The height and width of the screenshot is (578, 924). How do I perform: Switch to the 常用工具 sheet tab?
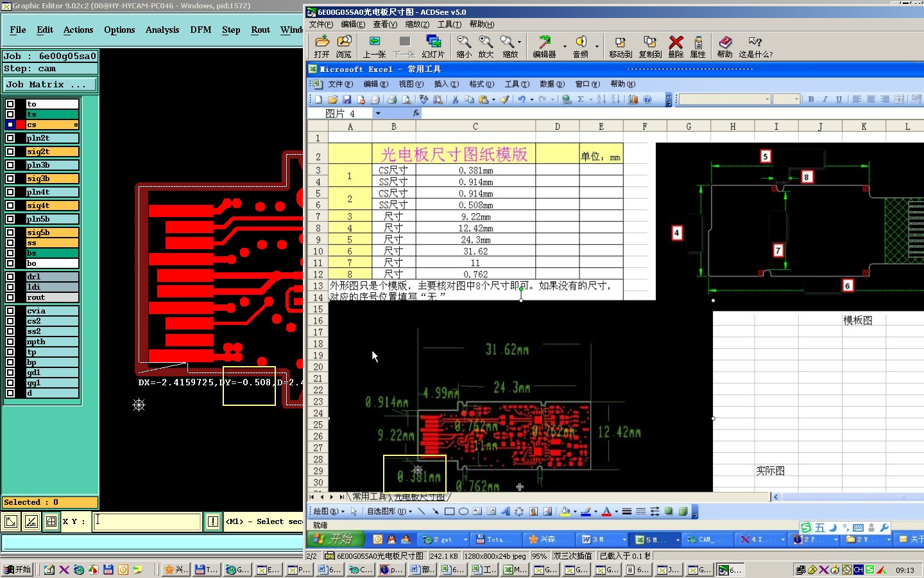pyautogui.click(x=370, y=496)
